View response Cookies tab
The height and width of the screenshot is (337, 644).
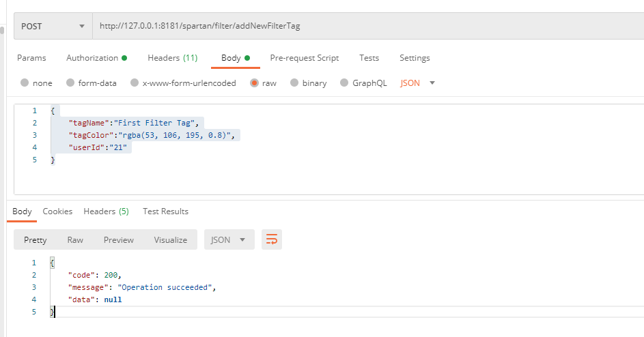[57, 211]
